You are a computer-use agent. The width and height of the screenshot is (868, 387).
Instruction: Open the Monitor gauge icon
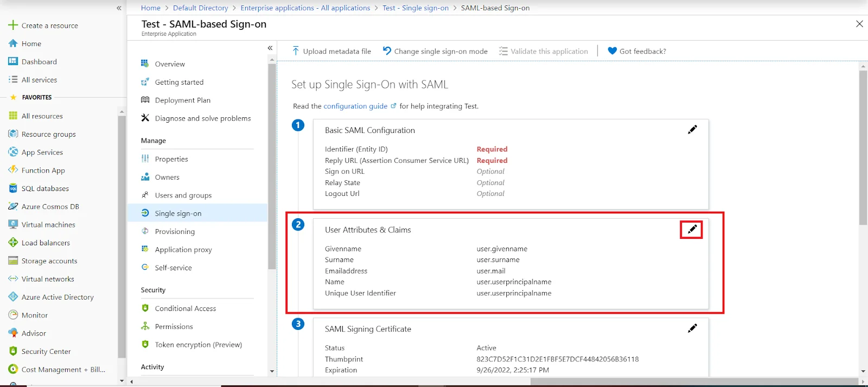[x=13, y=315]
